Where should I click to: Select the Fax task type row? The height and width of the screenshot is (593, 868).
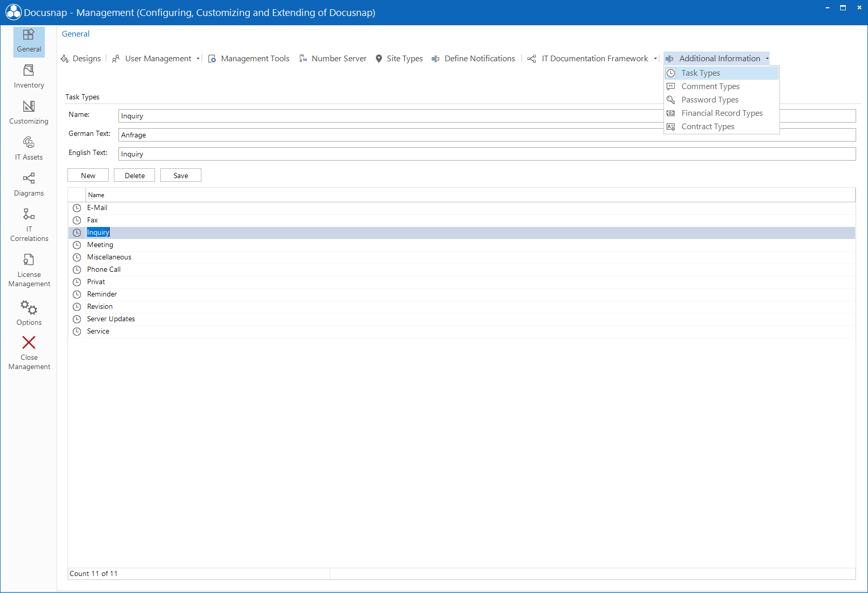462,220
